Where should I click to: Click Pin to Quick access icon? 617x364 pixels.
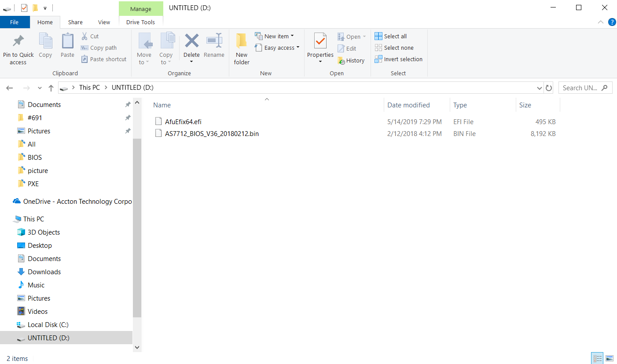pos(18,41)
